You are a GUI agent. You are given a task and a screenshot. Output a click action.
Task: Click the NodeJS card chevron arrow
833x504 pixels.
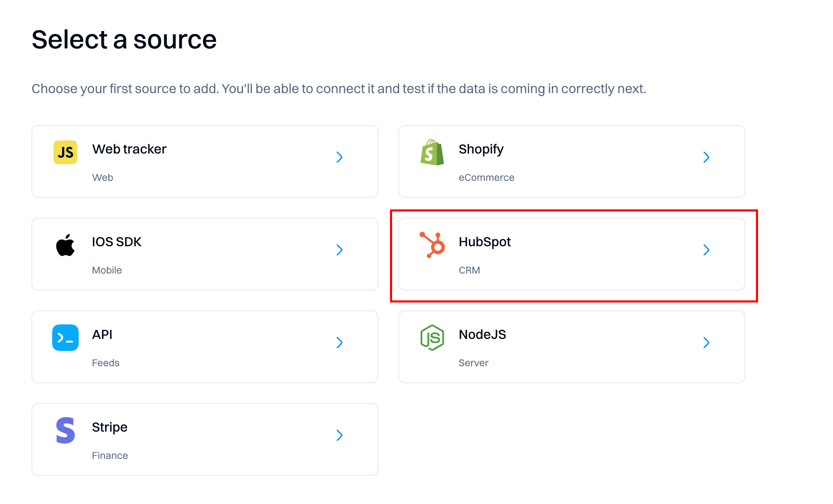(706, 343)
